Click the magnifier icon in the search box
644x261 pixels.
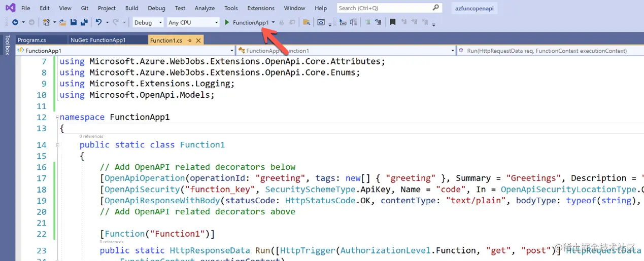pyautogui.click(x=436, y=8)
